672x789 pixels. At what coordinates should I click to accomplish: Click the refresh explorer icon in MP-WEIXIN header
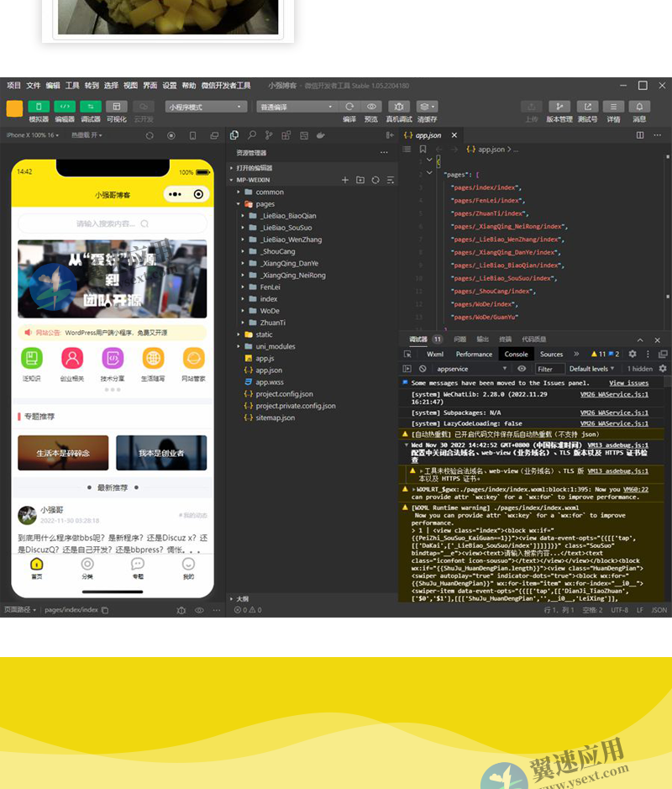tap(375, 180)
